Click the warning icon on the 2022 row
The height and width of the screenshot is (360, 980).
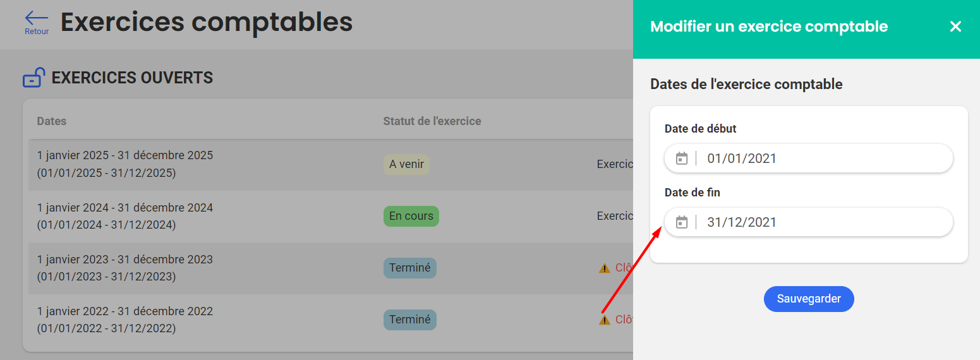coord(605,320)
